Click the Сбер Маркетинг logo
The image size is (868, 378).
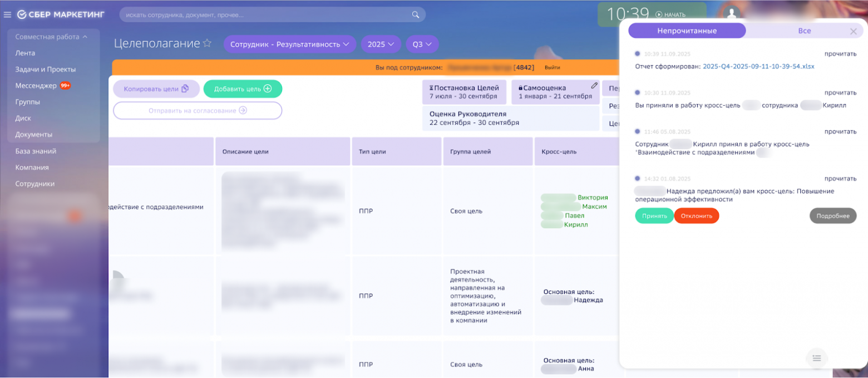[60, 14]
